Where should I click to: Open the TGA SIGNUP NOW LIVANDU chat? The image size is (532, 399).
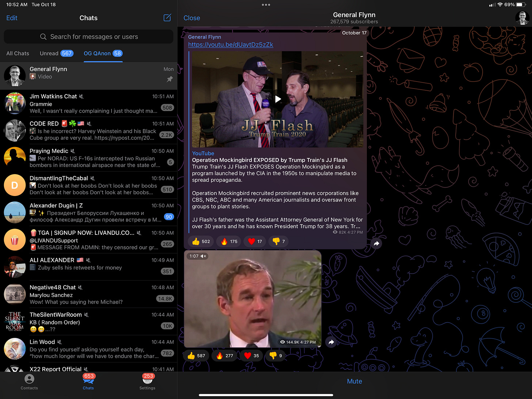click(88, 240)
